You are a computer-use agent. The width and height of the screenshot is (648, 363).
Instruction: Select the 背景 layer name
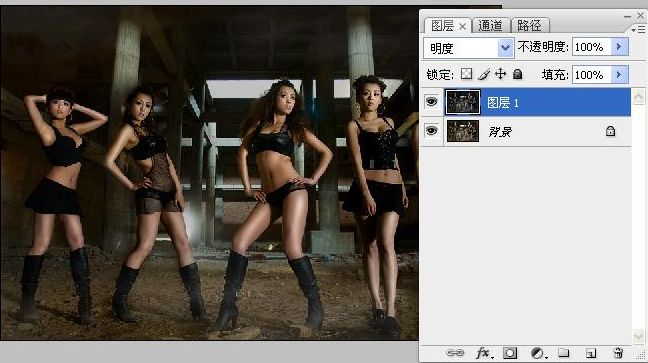click(x=500, y=132)
